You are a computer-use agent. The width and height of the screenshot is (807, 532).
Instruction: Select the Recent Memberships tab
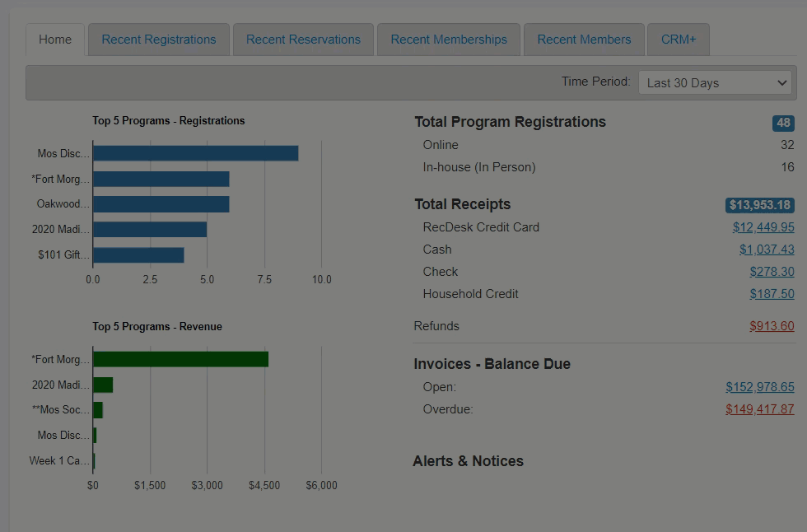449,40
